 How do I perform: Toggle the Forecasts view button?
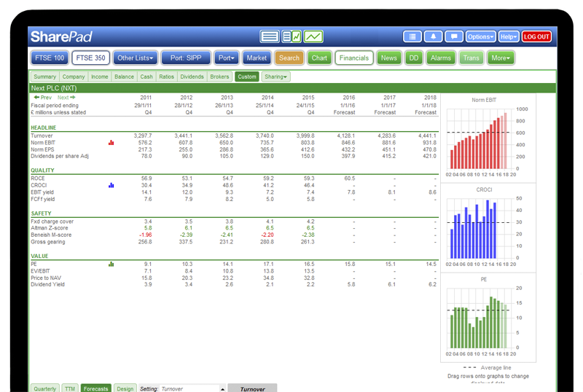pos(96,388)
